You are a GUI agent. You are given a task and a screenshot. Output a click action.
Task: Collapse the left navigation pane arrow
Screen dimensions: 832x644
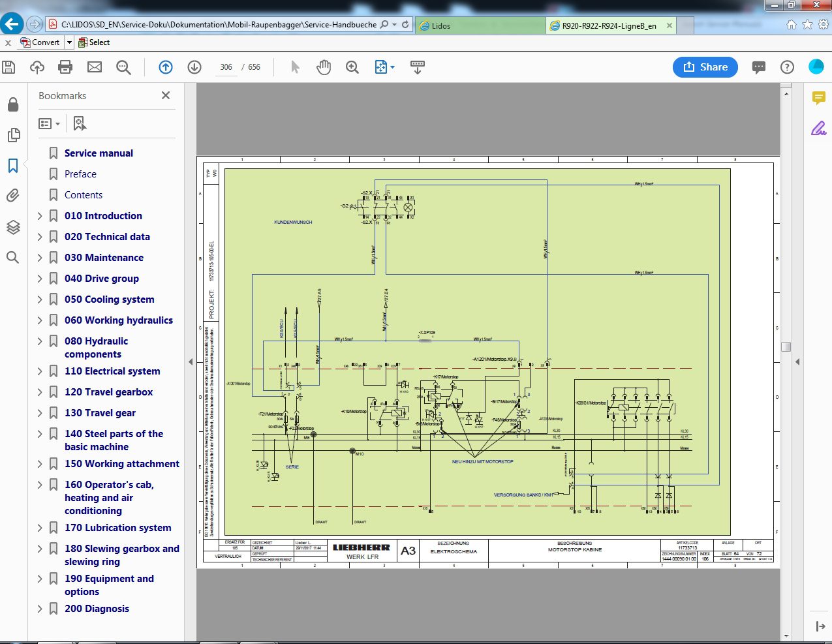(x=191, y=361)
